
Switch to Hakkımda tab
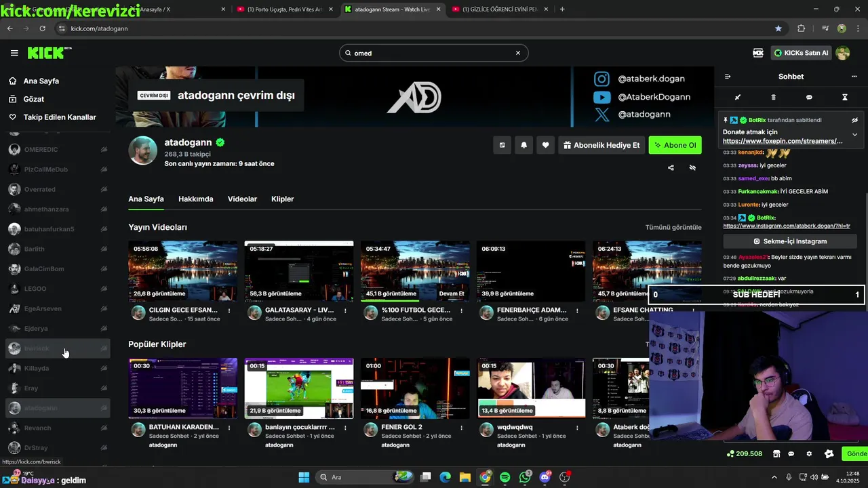[x=195, y=199]
